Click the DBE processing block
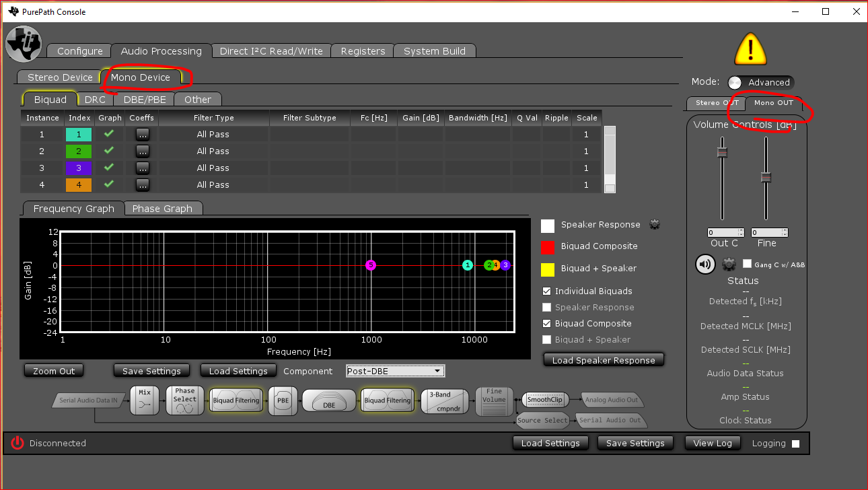The image size is (868, 490). pos(329,400)
